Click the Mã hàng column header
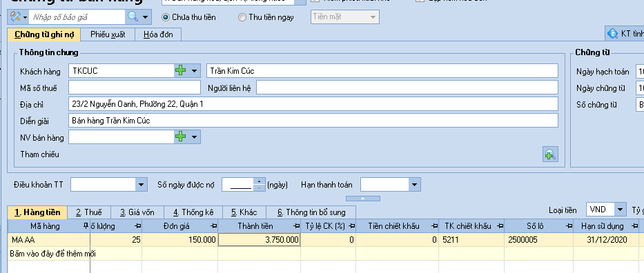Screen dimensions: 644x273 click(x=49, y=226)
